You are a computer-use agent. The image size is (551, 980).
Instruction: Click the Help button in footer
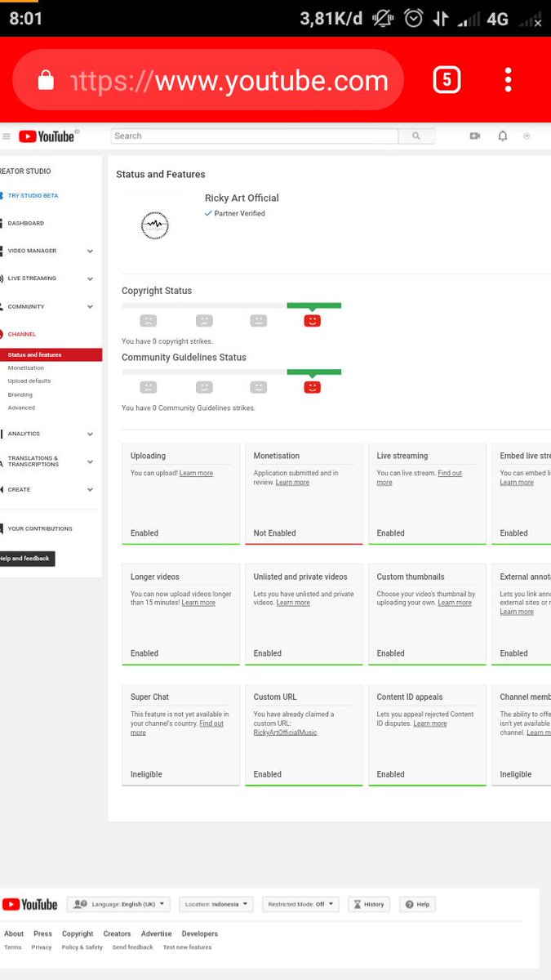tap(417, 904)
